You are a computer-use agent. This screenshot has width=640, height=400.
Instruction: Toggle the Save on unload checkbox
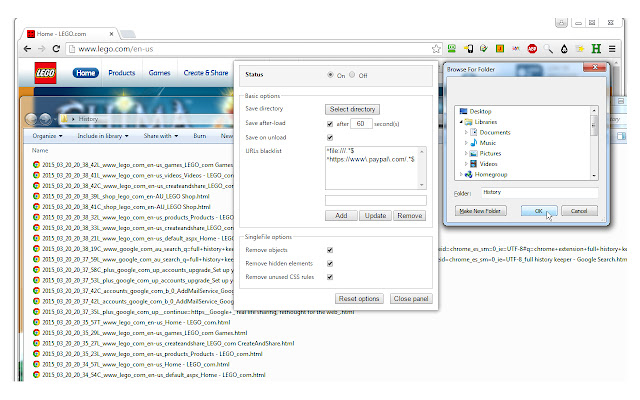[330, 138]
